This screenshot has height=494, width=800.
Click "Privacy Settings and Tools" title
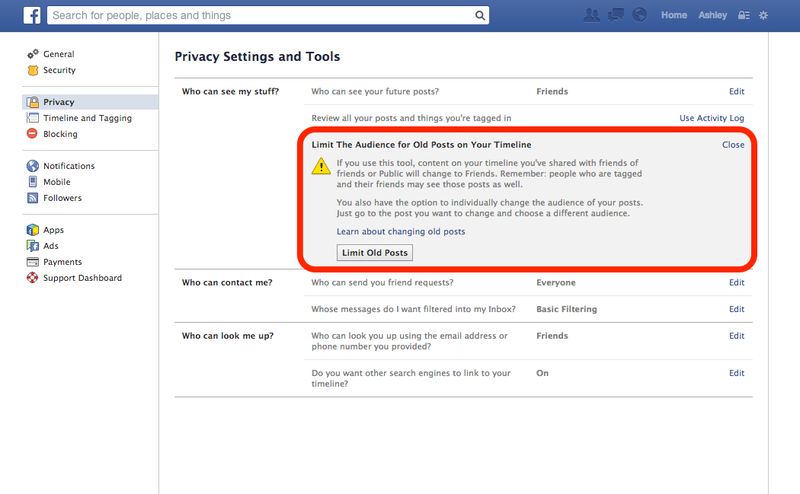pyautogui.click(x=257, y=56)
